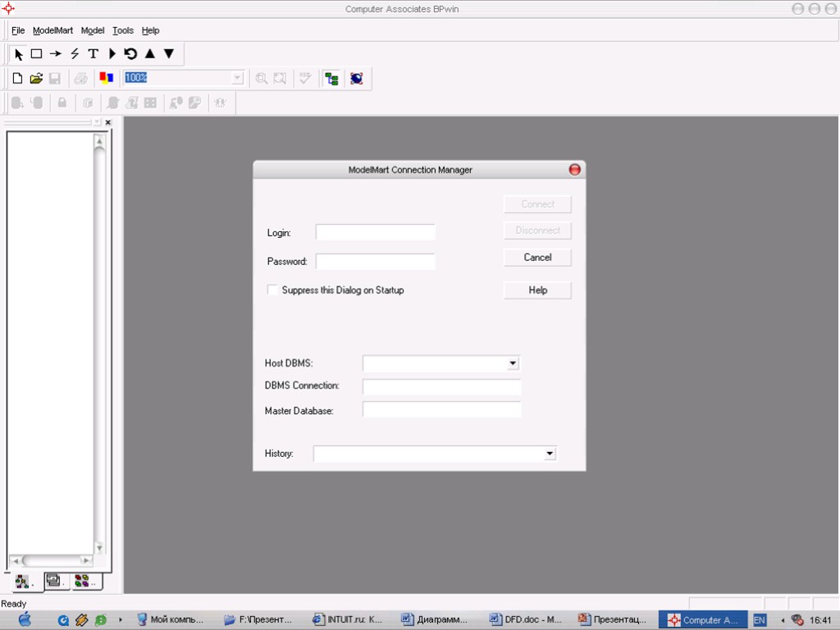Close the ModelMart Connection Manager dialog
This screenshot has width=840, height=630.
pyautogui.click(x=574, y=170)
